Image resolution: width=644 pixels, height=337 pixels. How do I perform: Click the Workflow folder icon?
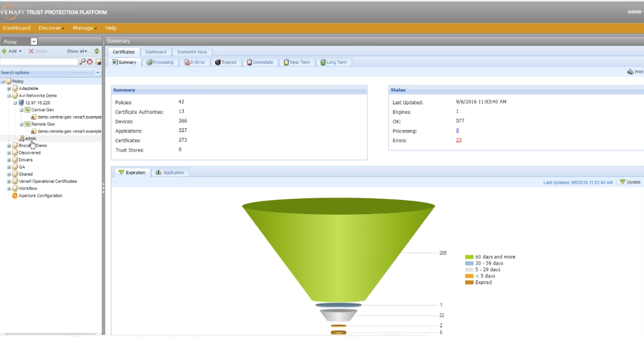click(15, 189)
